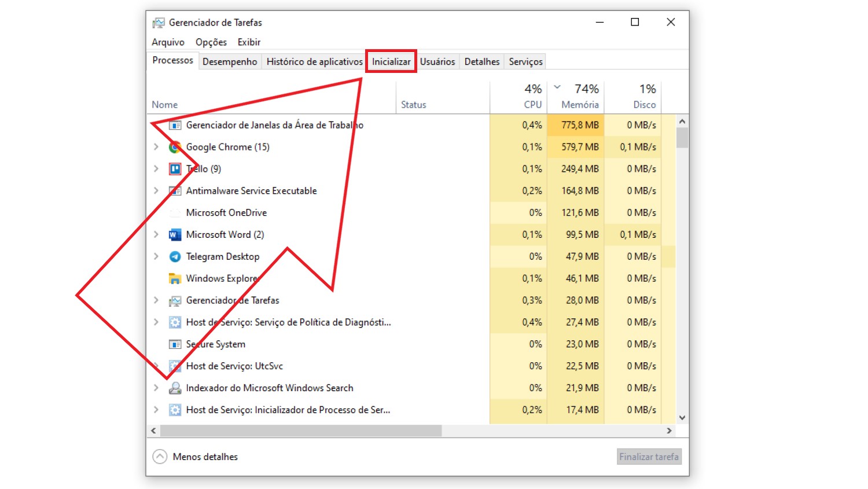This screenshot has height=489, width=868.
Task: Click the 17,4 MB memory value
Action: (x=582, y=410)
